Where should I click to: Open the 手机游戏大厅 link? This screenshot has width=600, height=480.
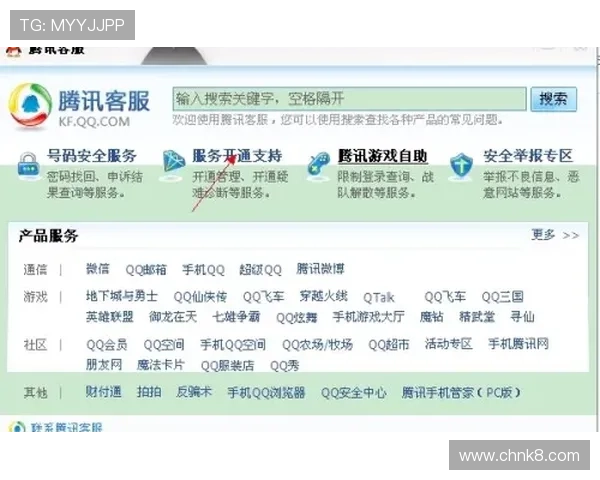pyautogui.click(x=368, y=317)
